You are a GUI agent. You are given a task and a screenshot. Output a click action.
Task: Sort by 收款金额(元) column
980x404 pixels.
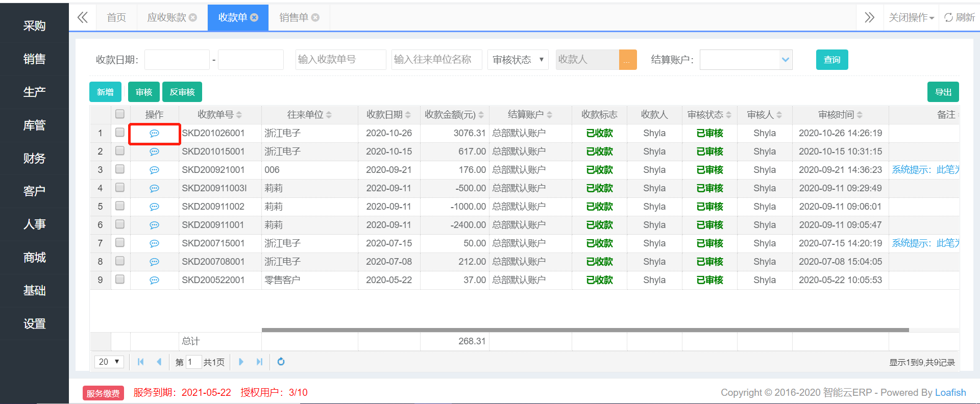pos(454,115)
